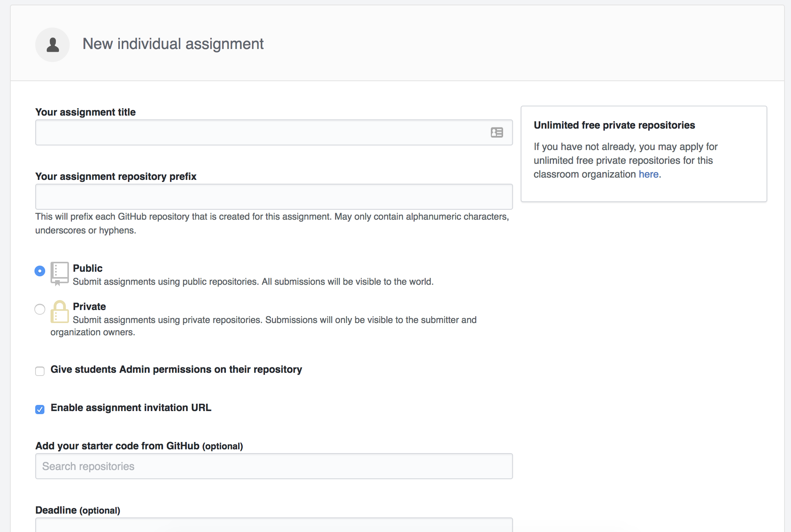Click the Search repositories starter code field
The height and width of the screenshot is (532, 791).
click(x=274, y=466)
